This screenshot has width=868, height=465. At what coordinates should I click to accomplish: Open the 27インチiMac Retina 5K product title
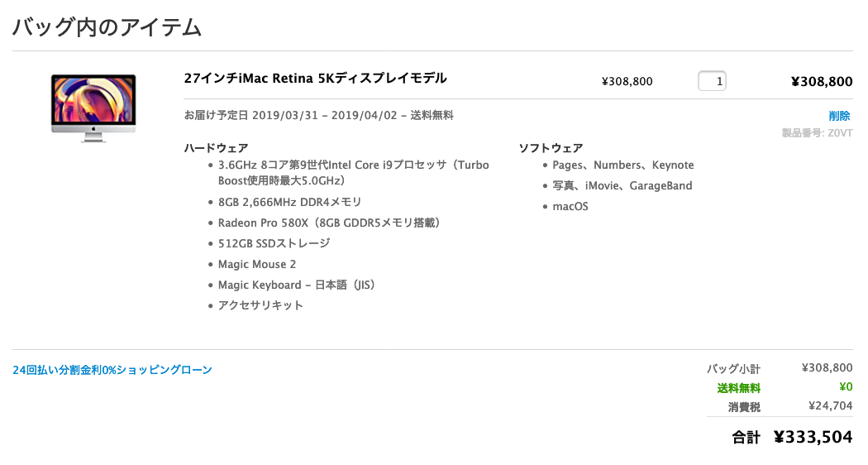coord(315,79)
